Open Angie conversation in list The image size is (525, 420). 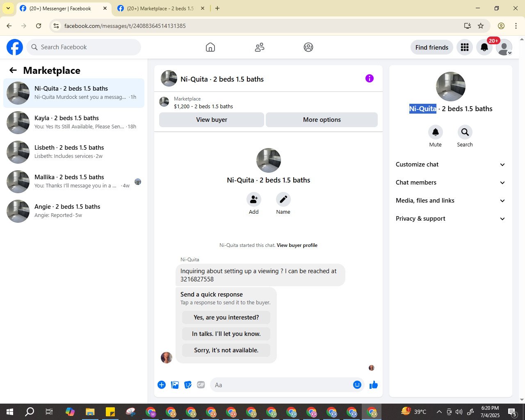coord(74,211)
